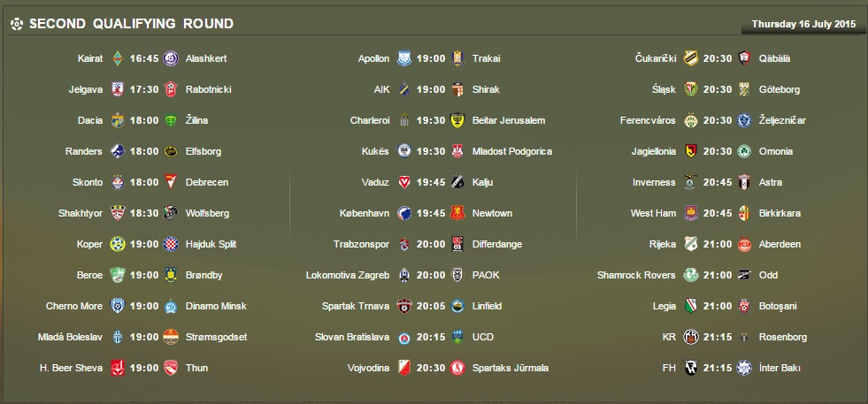Click the Brøndby yellow crest
This screenshot has width=868, height=404.
click(170, 275)
